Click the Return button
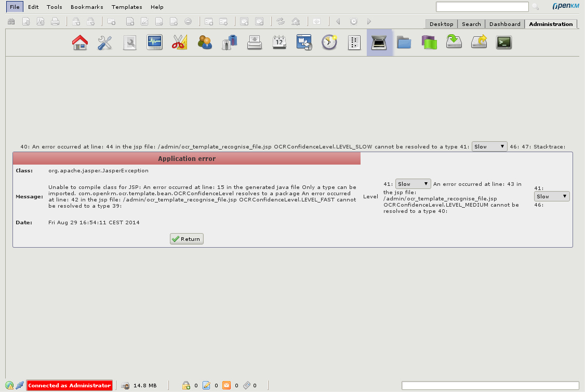Screen dimensions: 585x392 (187, 239)
